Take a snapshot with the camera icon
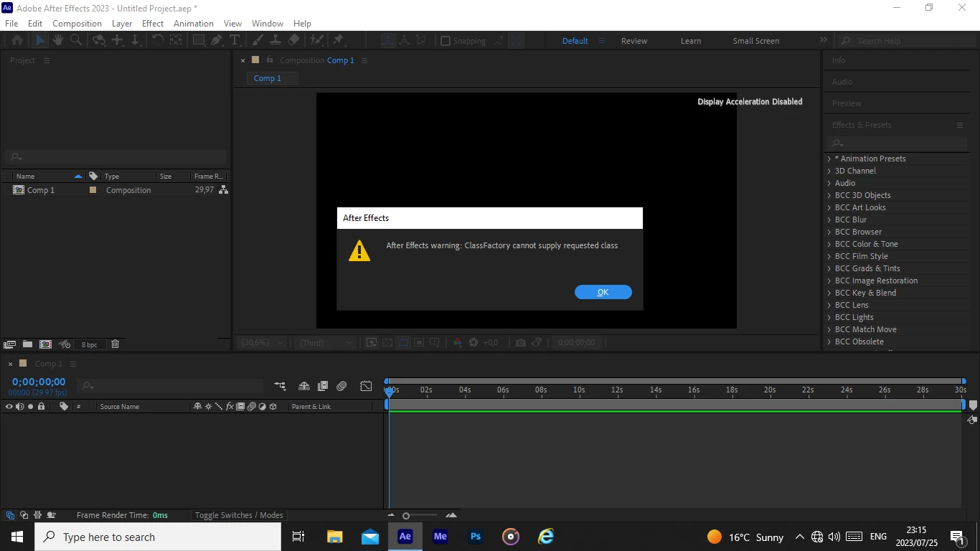The width and height of the screenshot is (980, 551). (521, 343)
